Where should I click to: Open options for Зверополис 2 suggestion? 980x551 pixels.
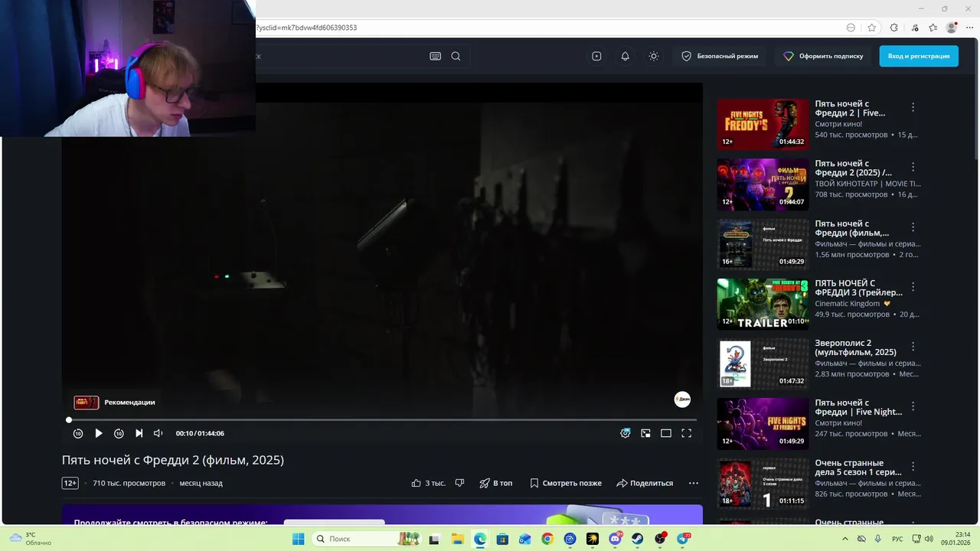point(913,347)
